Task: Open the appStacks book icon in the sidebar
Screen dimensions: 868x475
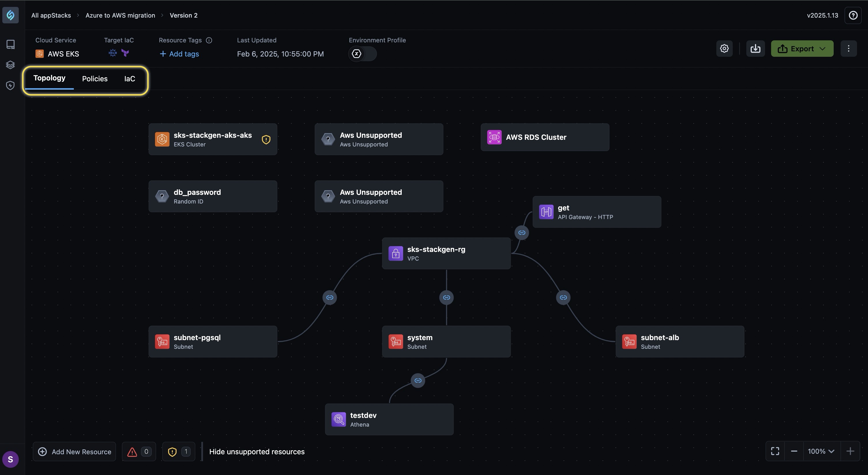Action: (10, 44)
